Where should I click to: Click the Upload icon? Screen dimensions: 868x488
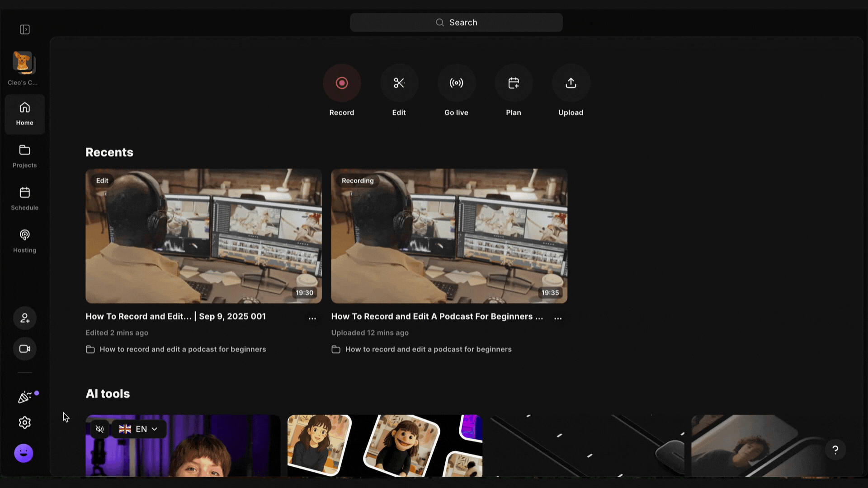pyautogui.click(x=571, y=83)
